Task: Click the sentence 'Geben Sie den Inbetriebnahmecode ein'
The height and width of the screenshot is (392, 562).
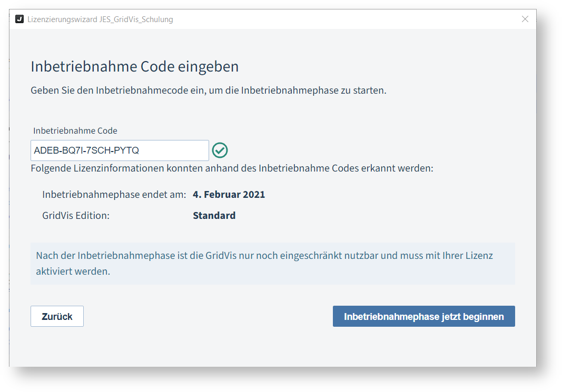Action: (x=209, y=90)
